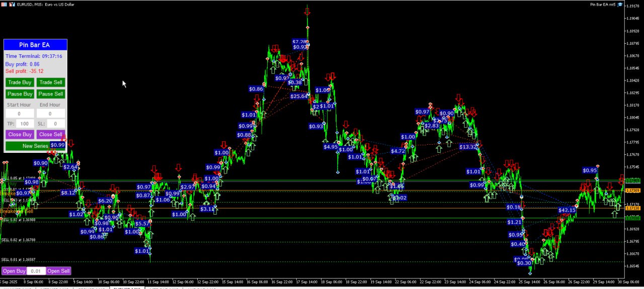Screen dimensions: 644x289
Task: Select the $4.72 profit label
Action: 398,151
